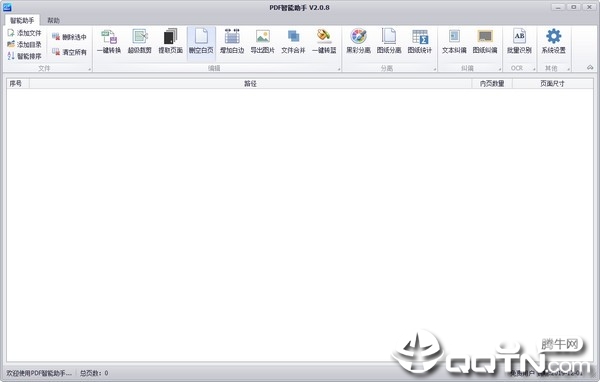Viewport: 600px width, 382px height.
Task: Click the 导出图片 export images tool
Action: click(x=262, y=42)
